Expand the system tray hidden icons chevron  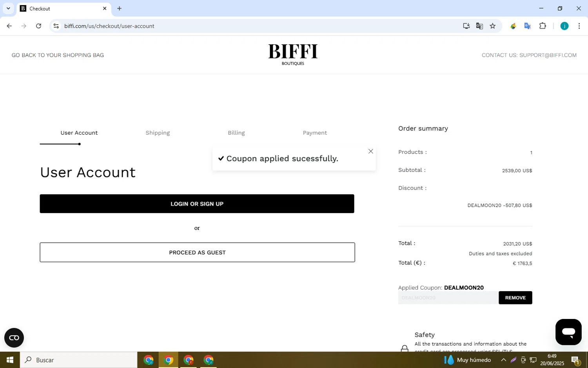coord(503,360)
